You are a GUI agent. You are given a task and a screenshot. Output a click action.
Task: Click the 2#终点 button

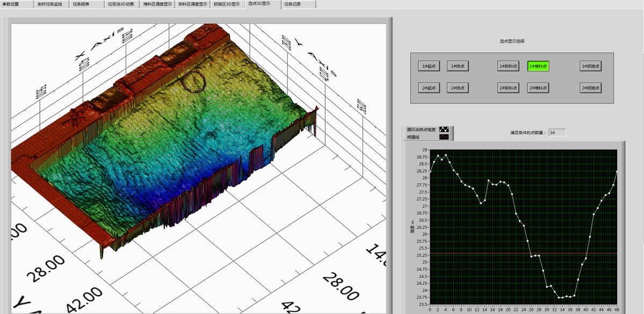coord(458,87)
